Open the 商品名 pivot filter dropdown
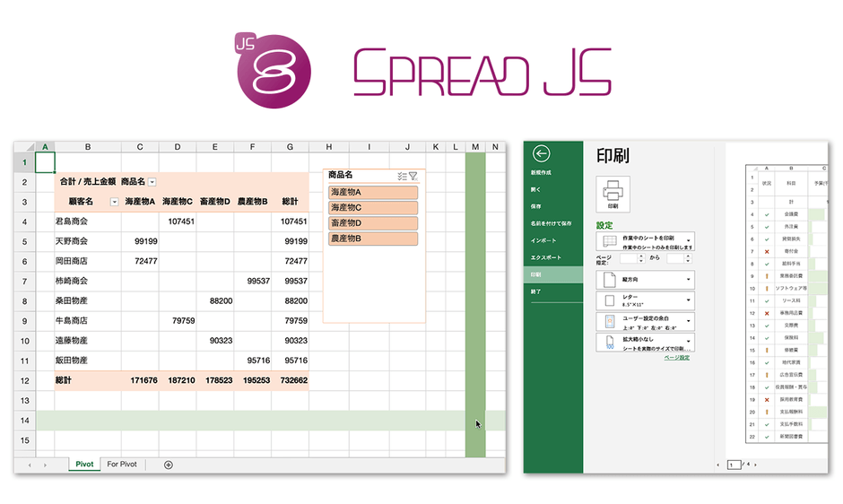843x504 pixels. pyautogui.click(x=152, y=182)
